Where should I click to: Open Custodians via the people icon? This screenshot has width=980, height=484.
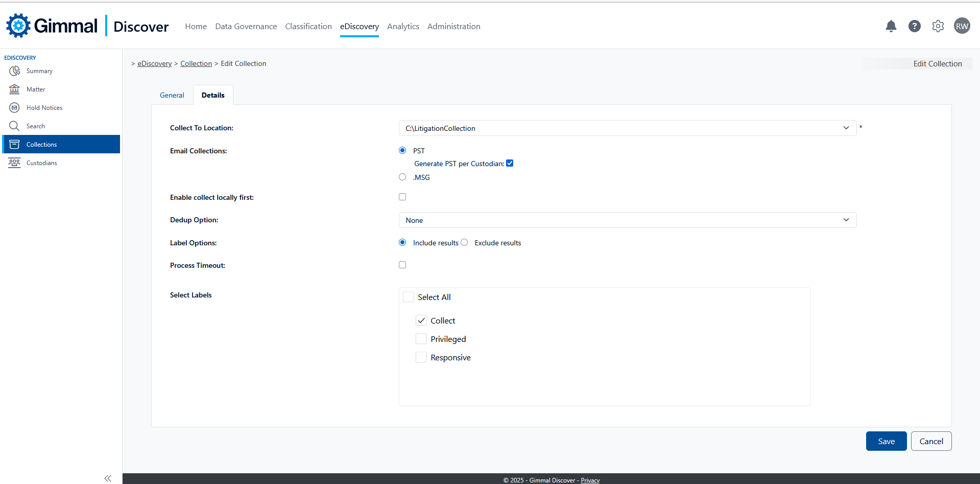14,163
